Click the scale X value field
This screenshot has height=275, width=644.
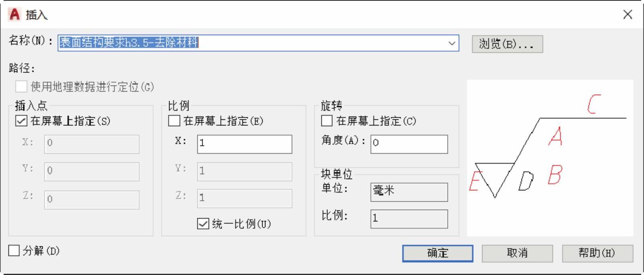pos(244,144)
